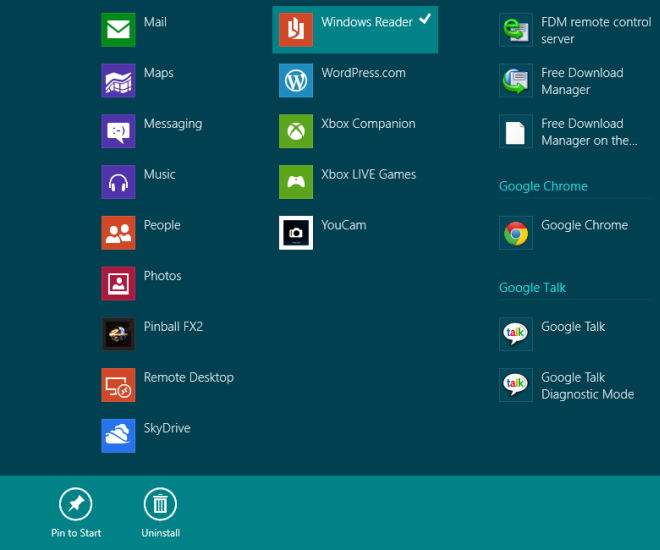This screenshot has width=660, height=550.
Task: Click the Remote Desktop text label
Action: click(189, 377)
